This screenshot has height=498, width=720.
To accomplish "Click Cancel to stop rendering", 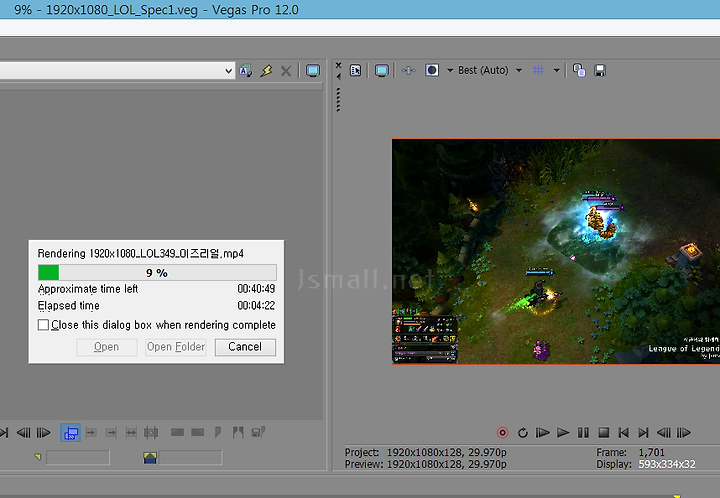I will pos(245,347).
